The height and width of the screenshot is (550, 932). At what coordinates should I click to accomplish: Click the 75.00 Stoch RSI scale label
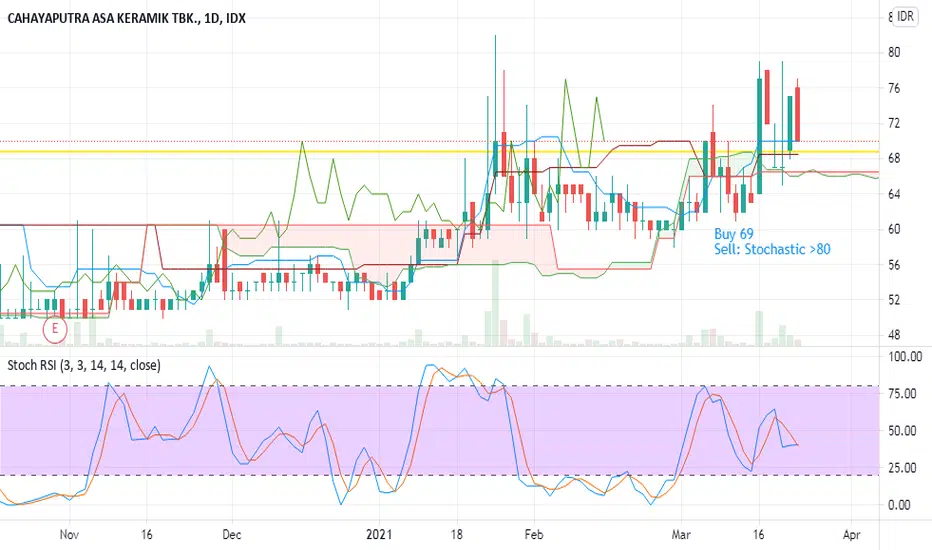(x=902, y=394)
